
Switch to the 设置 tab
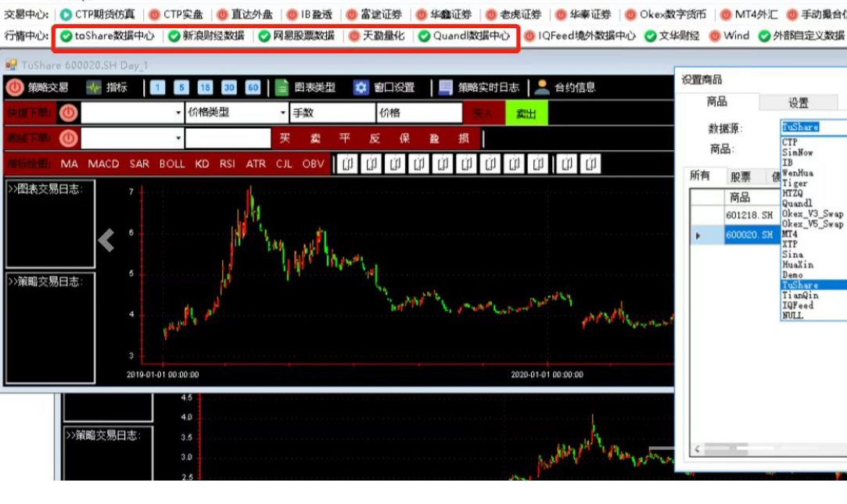pyautogui.click(x=798, y=103)
